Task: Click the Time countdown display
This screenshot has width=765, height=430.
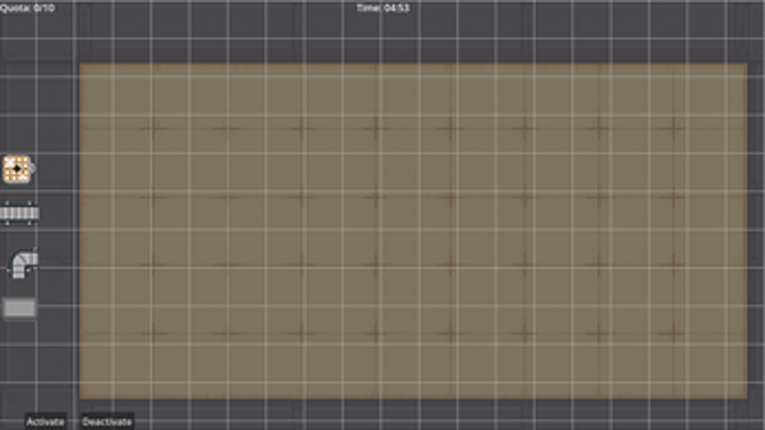Action: (383, 8)
